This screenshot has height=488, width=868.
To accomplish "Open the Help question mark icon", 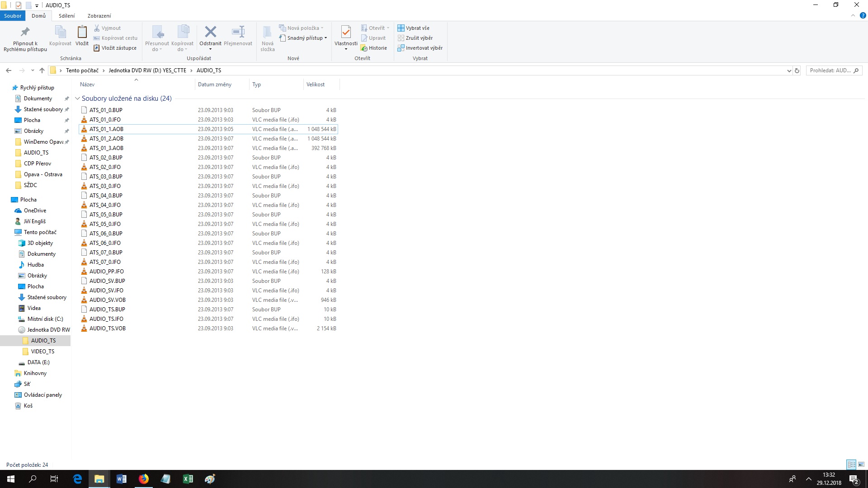I will [863, 15].
